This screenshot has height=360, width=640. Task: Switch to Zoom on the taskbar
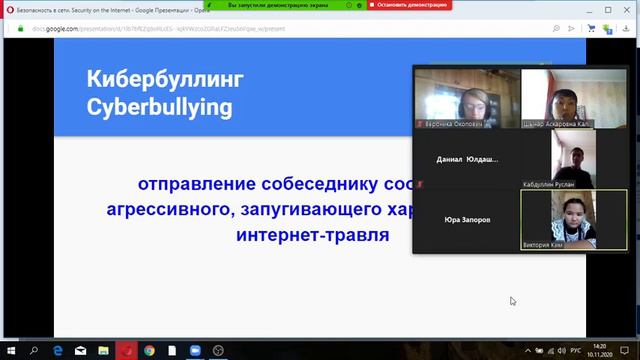click(x=195, y=351)
